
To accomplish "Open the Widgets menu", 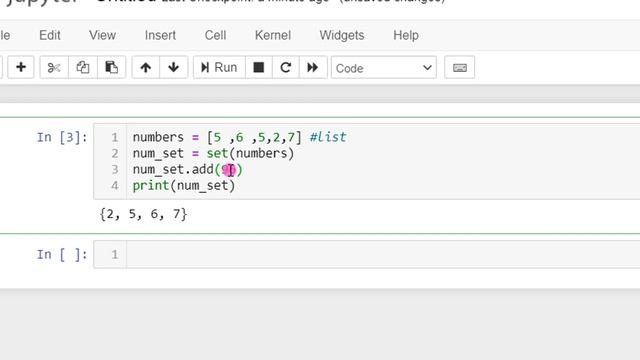I will [342, 35].
